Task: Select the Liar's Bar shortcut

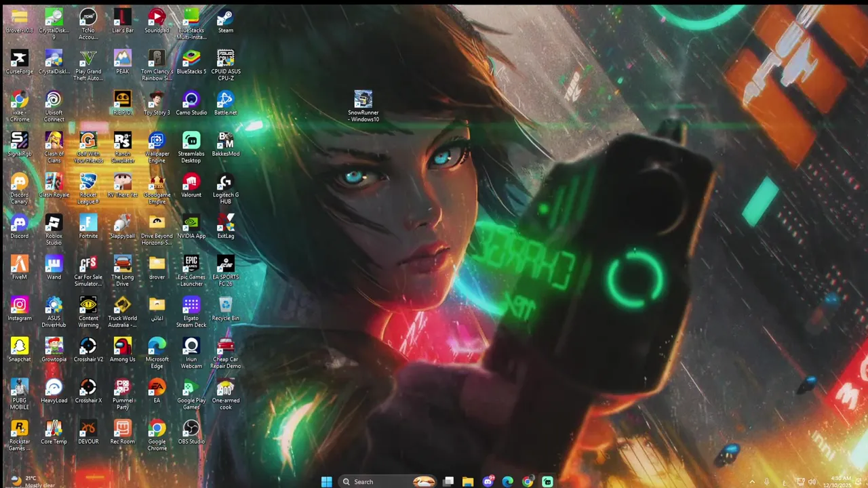Action: [122, 21]
